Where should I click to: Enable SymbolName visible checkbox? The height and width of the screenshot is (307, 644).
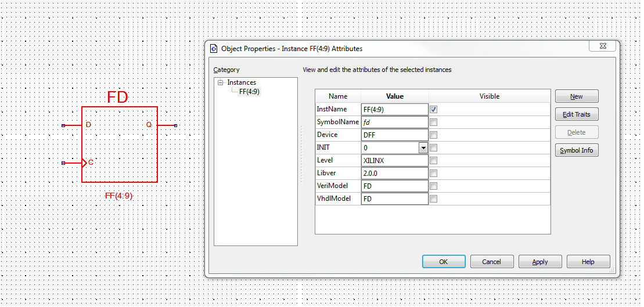(433, 122)
